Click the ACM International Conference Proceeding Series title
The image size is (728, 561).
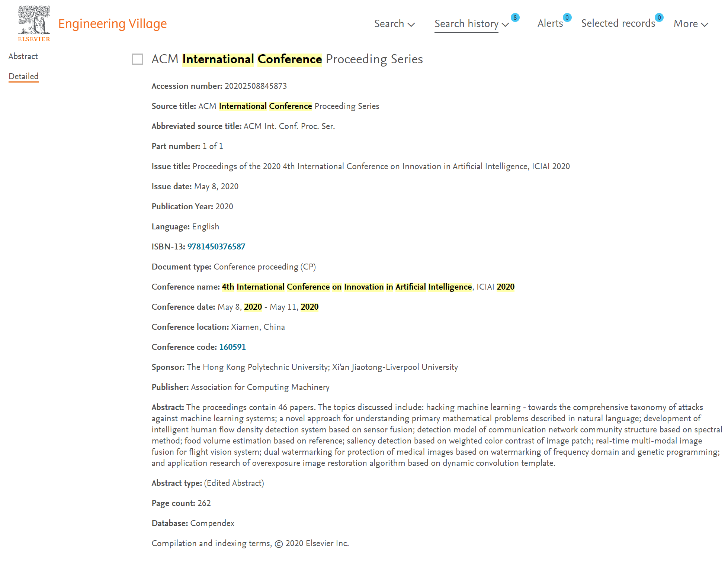click(287, 59)
